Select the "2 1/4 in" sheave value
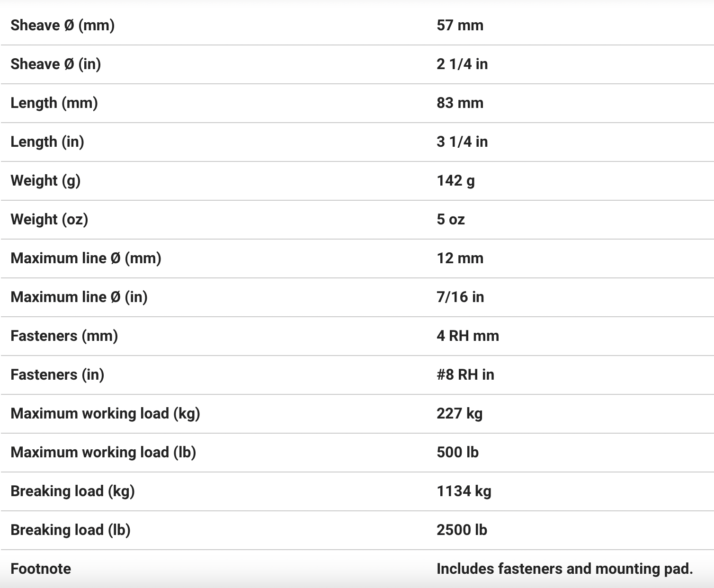 [x=462, y=64]
